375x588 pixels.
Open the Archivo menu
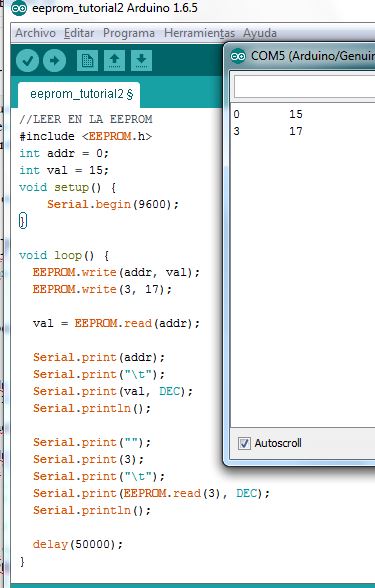coord(36,33)
